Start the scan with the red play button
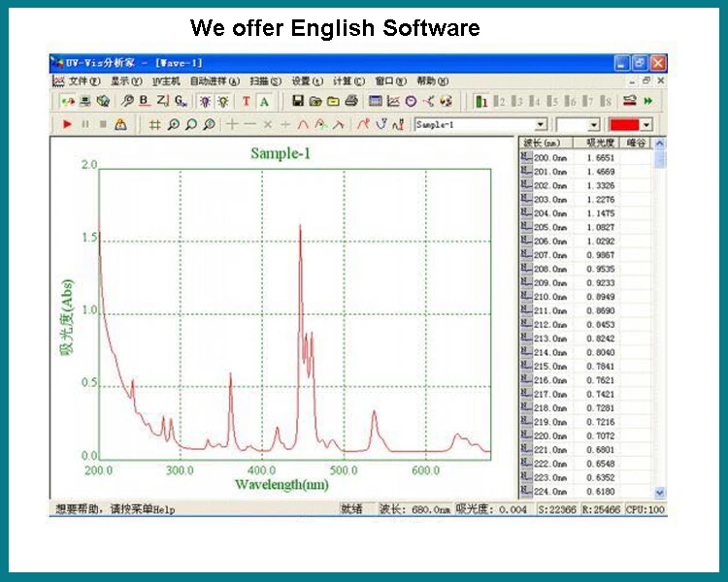The image size is (728, 582). click(x=67, y=124)
